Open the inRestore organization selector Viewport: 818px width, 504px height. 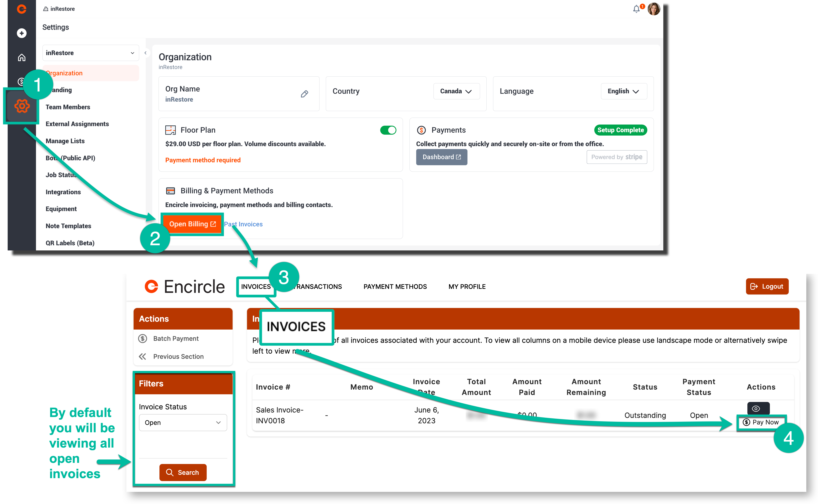point(91,53)
